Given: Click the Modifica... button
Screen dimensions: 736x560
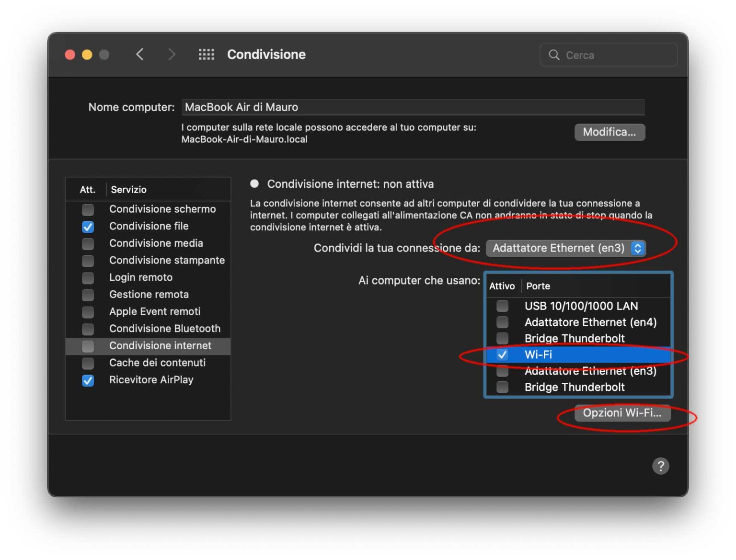Looking at the screenshot, I should pos(609,132).
